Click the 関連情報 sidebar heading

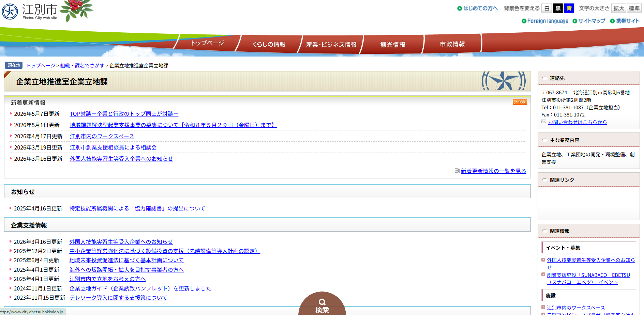[x=559, y=231]
